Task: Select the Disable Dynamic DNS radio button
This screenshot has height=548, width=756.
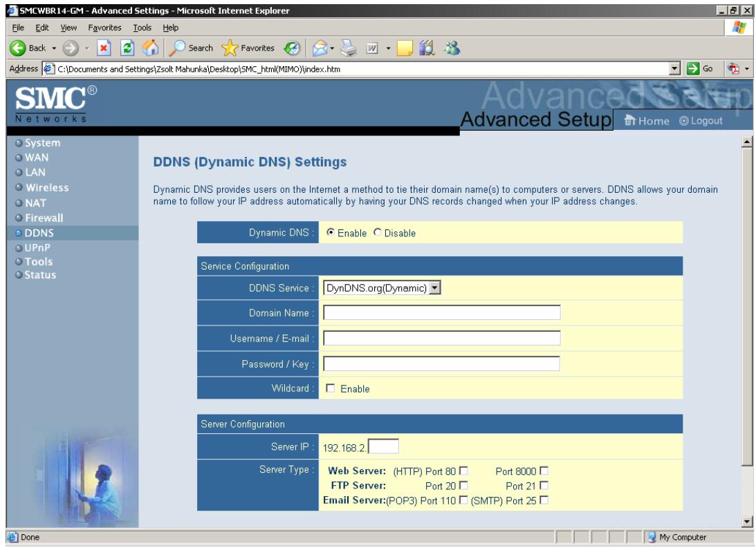Action: (378, 232)
